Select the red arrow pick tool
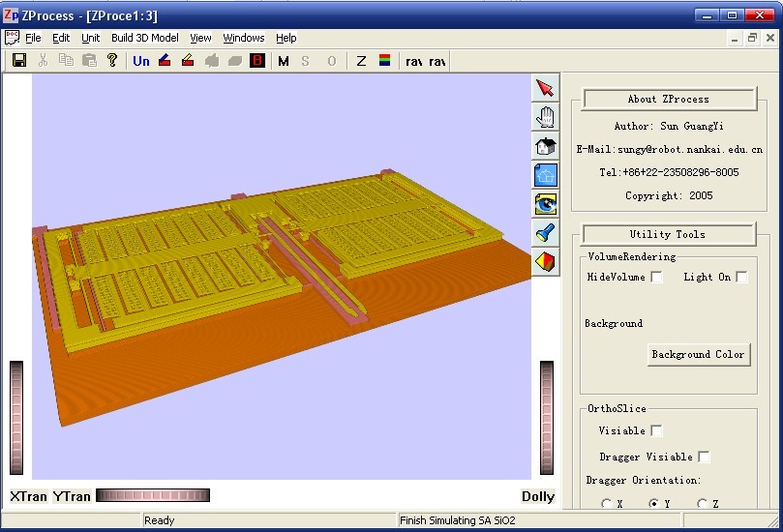Screen dimensions: 783x532 point(545,89)
